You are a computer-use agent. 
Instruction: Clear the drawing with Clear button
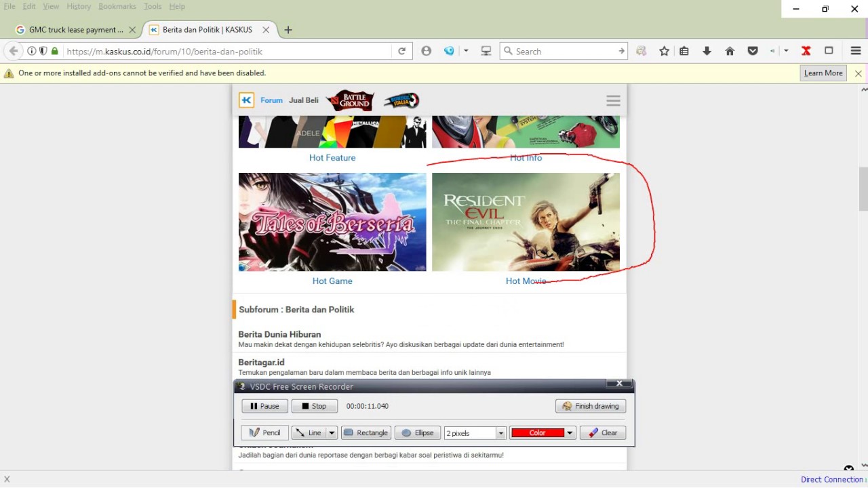pyautogui.click(x=603, y=432)
